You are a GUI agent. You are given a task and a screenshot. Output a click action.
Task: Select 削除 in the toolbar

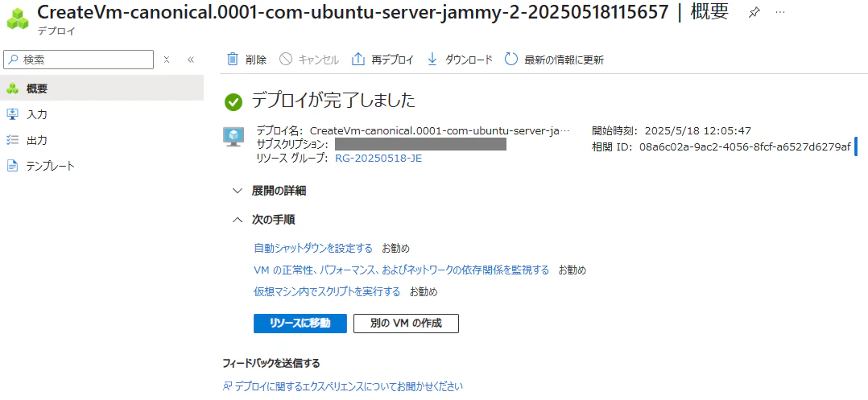pos(256,60)
